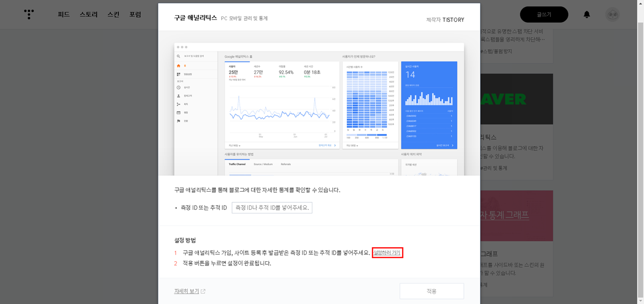Image resolution: width=644 pixels, height=304 pixels.
Task: Open the 스토리 menu item
Action: coord(89,15)
